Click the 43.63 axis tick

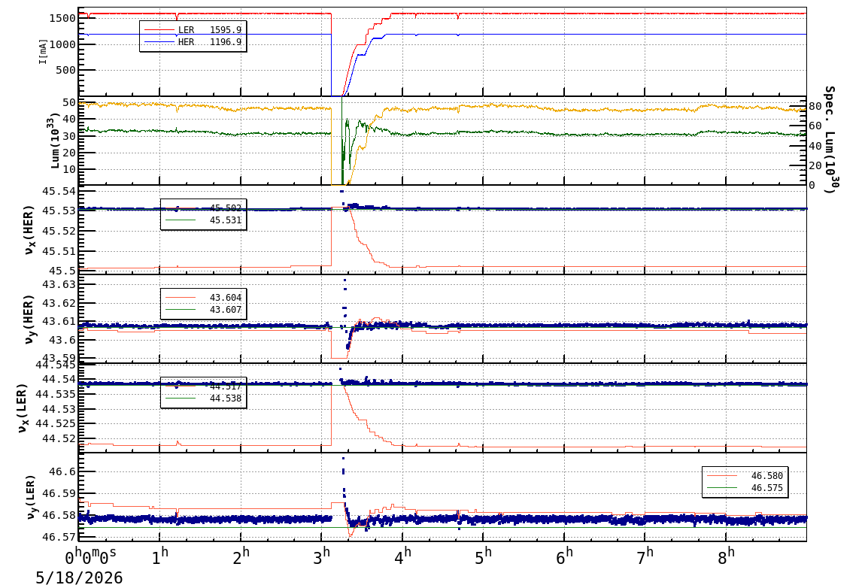click(x=59, y=285)
